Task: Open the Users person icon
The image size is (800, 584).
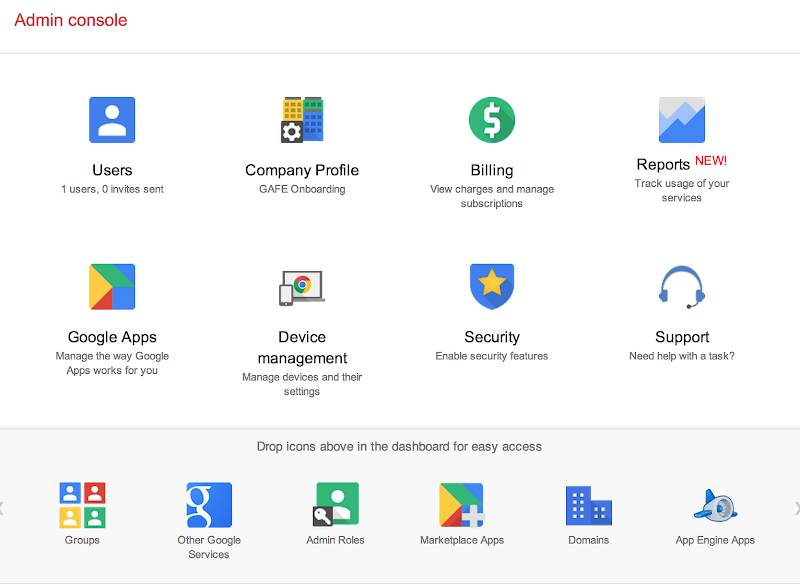Action: (112, 120)
